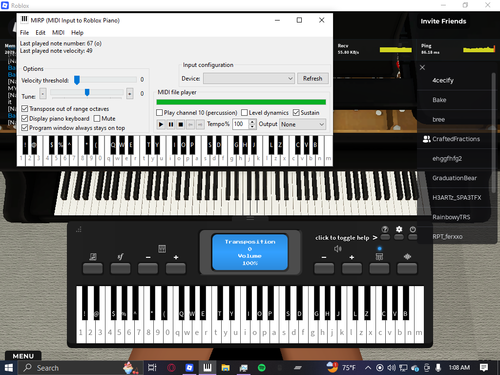
Task: Decrease Tempo% with the down spinner arrow
Action: pos(252,127)
